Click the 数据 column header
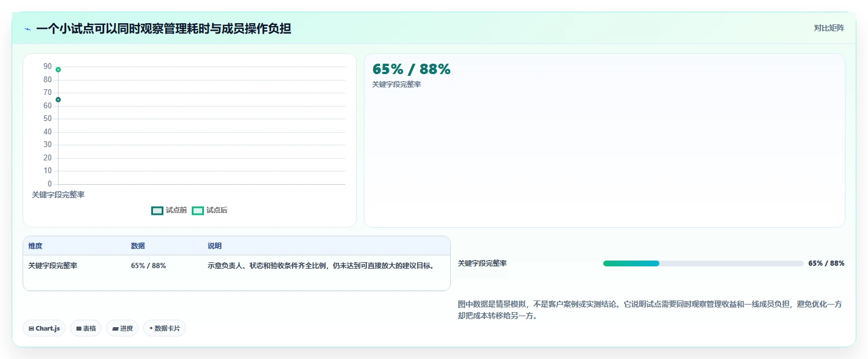Screen dimensions: 868x359 click(x=138, y=246)
